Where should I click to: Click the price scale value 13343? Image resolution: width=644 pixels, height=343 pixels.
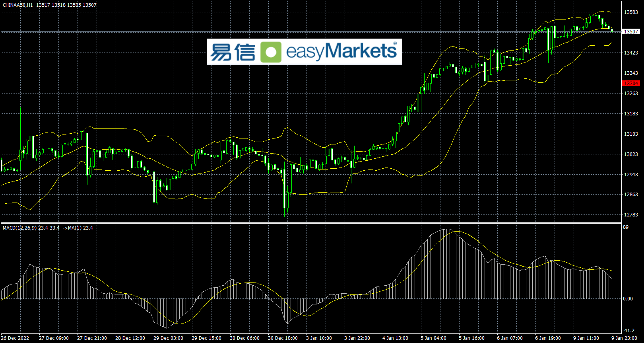pyautogui.click(x=631, y=73)
